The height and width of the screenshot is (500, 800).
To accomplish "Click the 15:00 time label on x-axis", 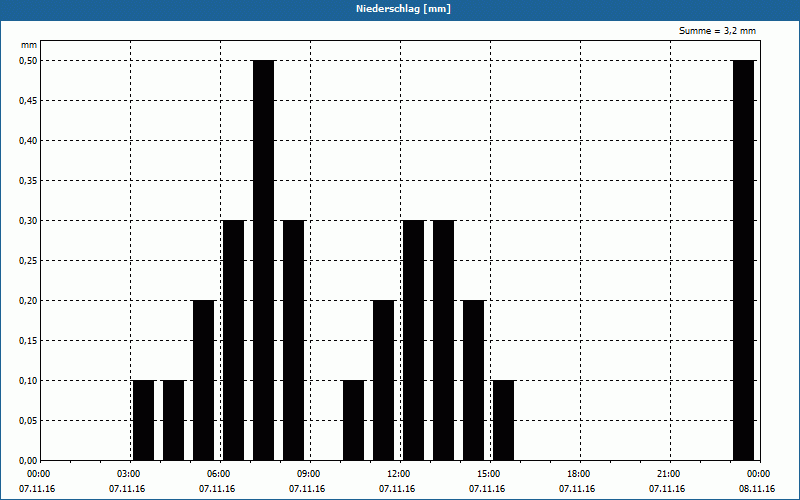I will 489,474.
